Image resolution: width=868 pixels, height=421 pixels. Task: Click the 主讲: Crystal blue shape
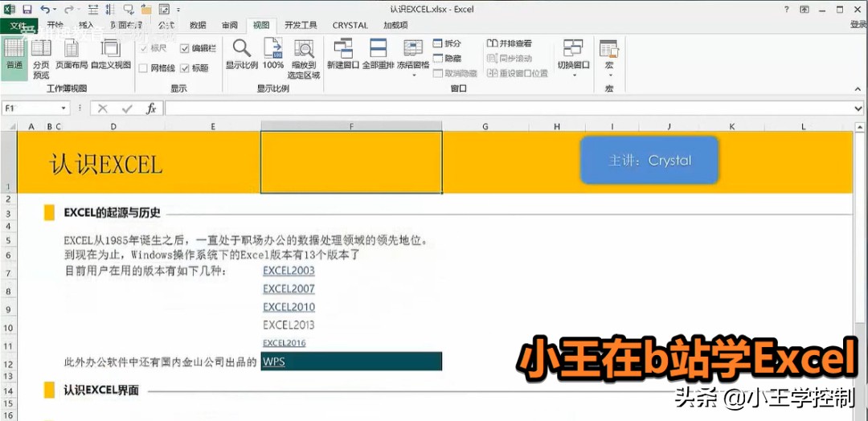point(649,161)
